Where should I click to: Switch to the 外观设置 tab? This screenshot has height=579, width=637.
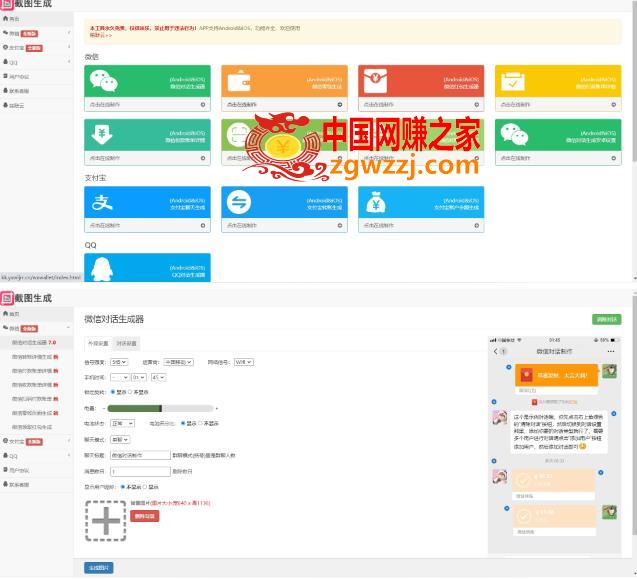pos(98,344)
